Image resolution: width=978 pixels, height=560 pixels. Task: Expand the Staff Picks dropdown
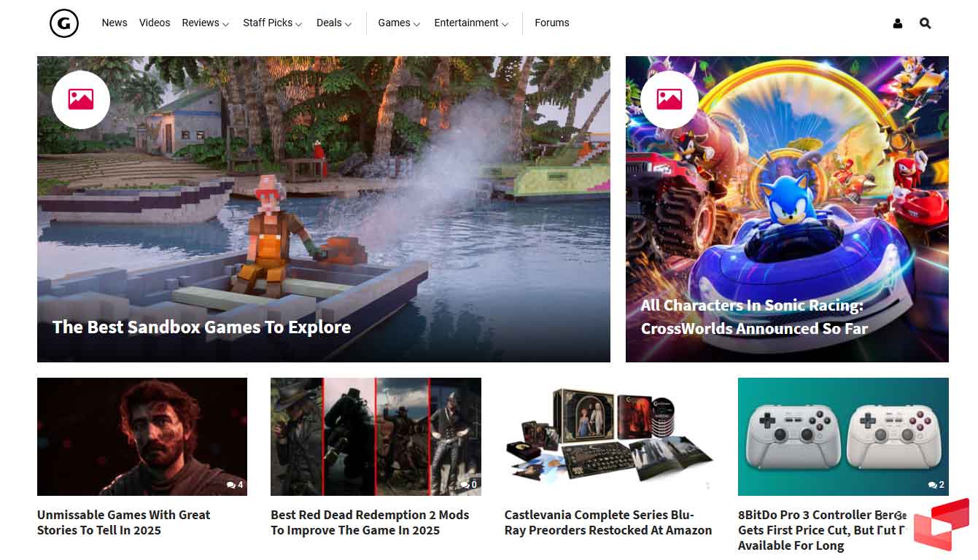click(x=272, y=23)
